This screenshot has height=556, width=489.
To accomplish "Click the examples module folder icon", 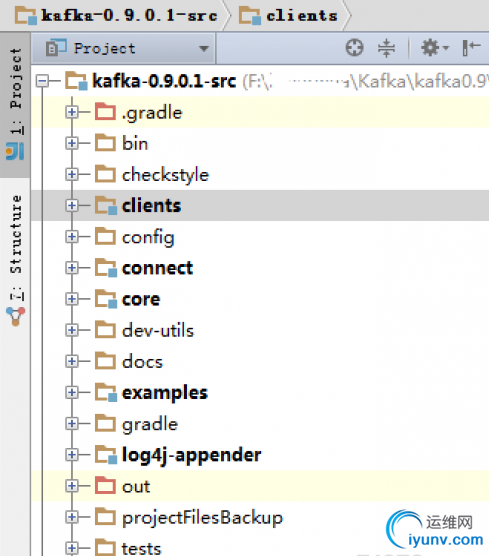I will tap(106, 393).
